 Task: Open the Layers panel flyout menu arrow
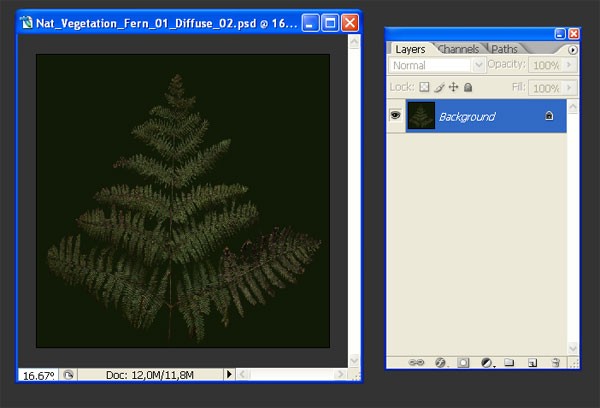click(572, 50)
